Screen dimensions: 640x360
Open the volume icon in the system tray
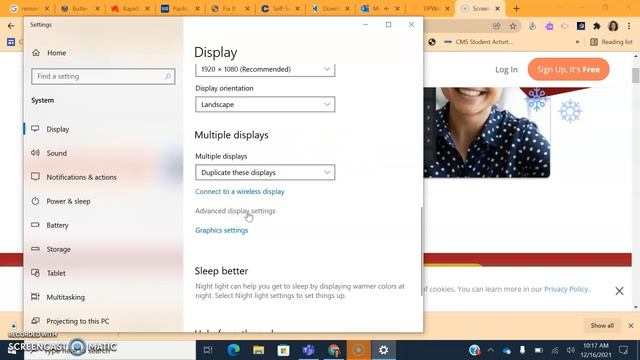tap(571, 350)
